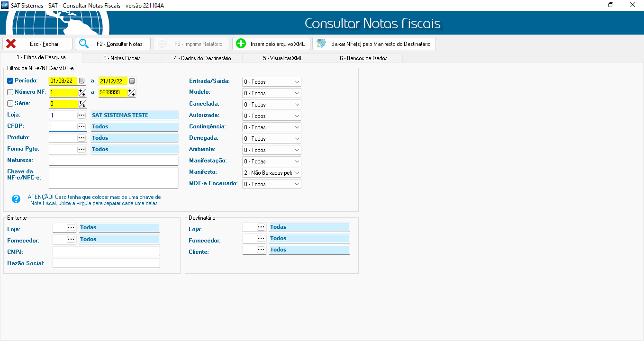Open Forma Pgto lookup ellipsis button

coord(82,149)
